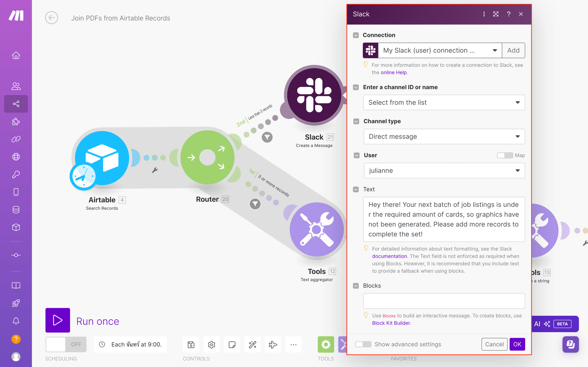Click the Auto-align magic wand

point(253,344)
